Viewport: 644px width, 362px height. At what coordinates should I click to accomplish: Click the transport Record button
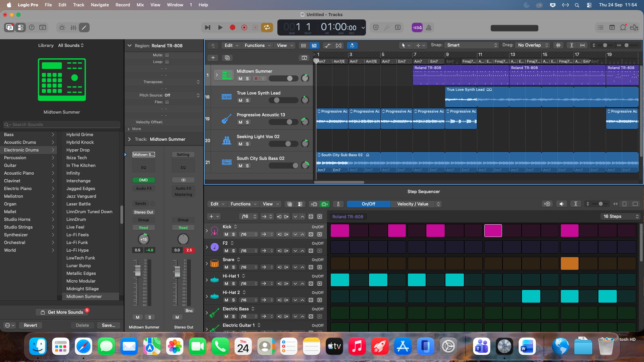point(232,27)
